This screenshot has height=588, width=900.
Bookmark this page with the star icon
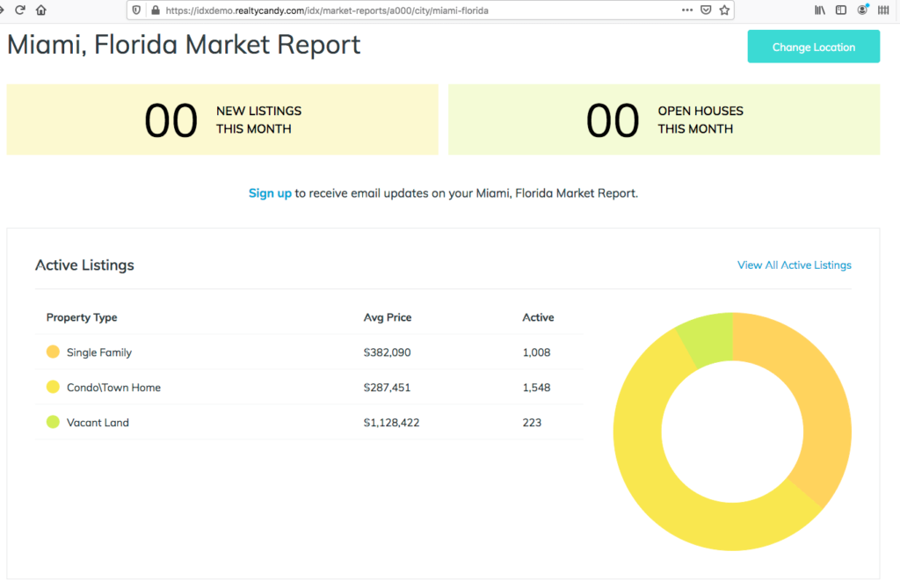click(x=724, y=10)
